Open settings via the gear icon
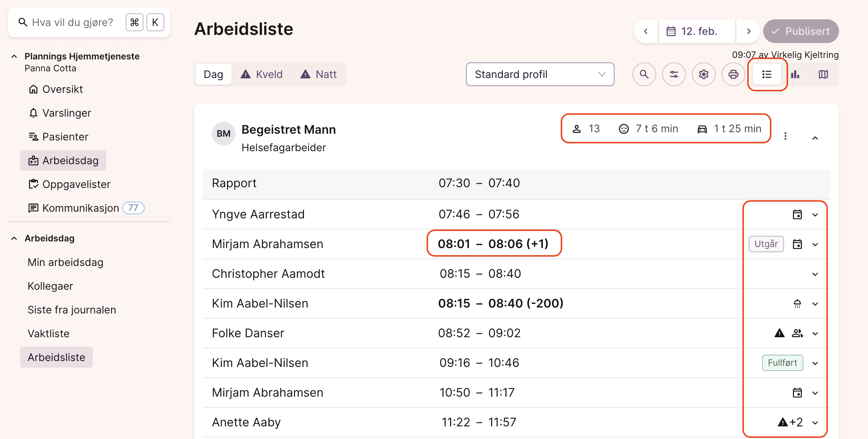This screenshot has width=868, height=439. [703, 74]
